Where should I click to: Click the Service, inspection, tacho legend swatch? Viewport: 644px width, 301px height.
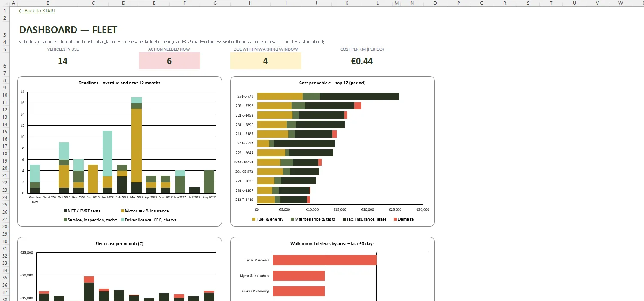[x=65, y=220]
